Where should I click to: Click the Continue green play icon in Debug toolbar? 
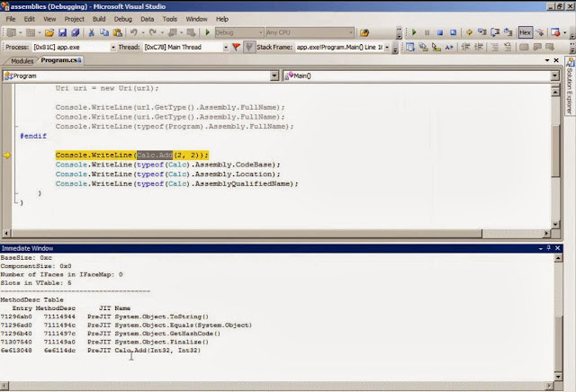[414, 32]
